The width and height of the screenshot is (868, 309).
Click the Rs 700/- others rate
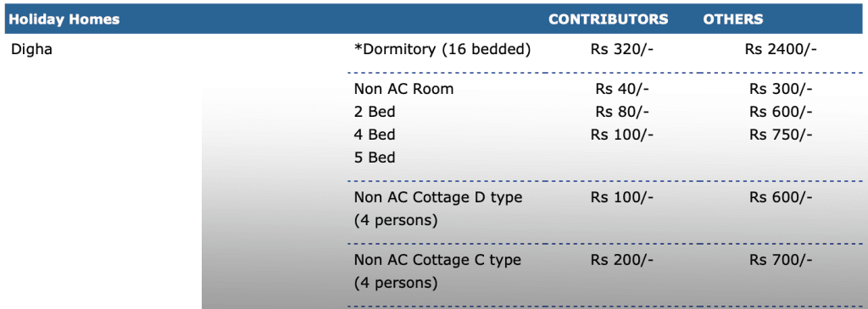coord(781,260)
